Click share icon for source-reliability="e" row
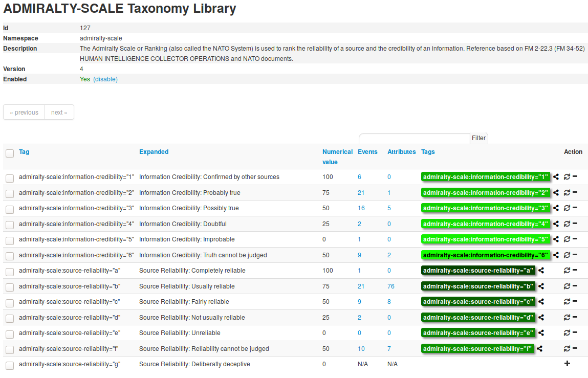The image size is (588, 378). click(541, 332)
